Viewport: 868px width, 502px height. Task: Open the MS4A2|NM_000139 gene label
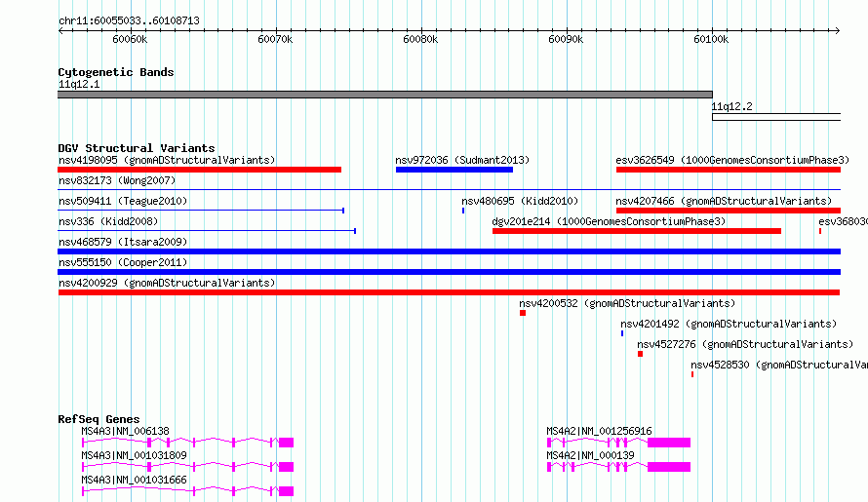(x=590, y=455)
